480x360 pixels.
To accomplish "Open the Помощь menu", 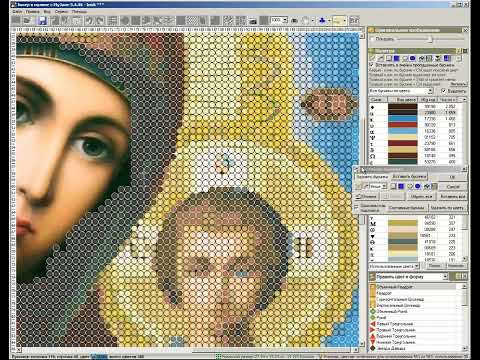I will (x=80, y=11).
